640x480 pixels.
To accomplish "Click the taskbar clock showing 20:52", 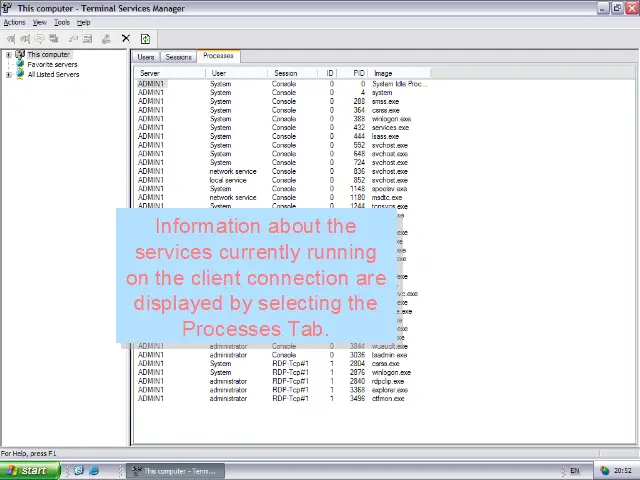I will [622, 471].
